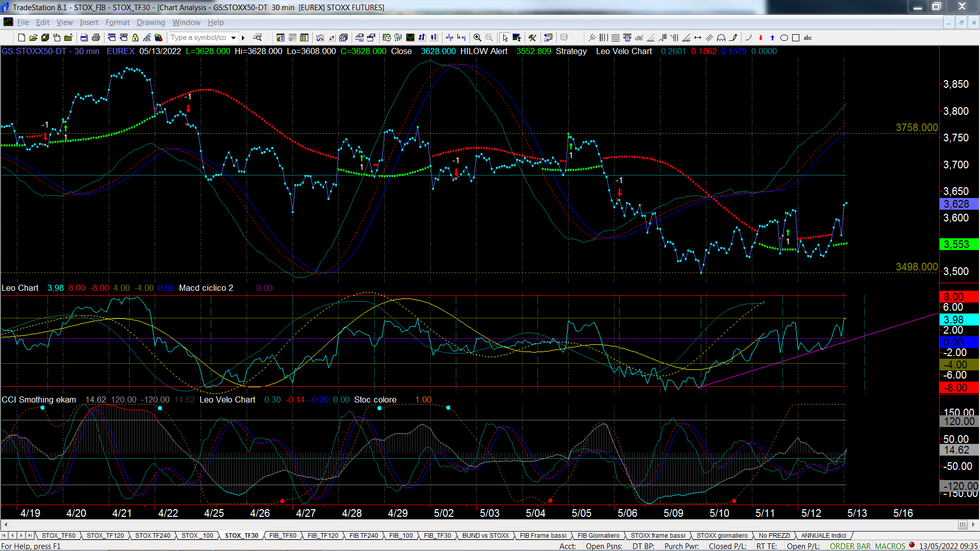Click the Zoom out magnifier icon
This screenshot has height=551, width=980.
(x=489, y=38)
